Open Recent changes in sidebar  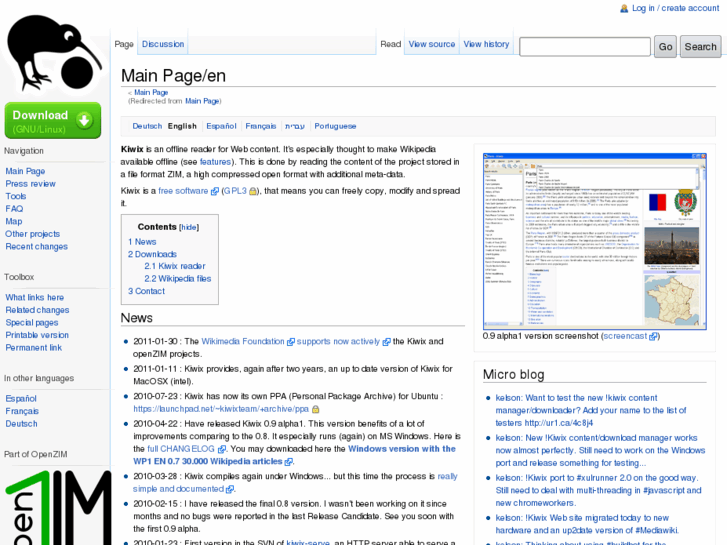click(36, 246)
